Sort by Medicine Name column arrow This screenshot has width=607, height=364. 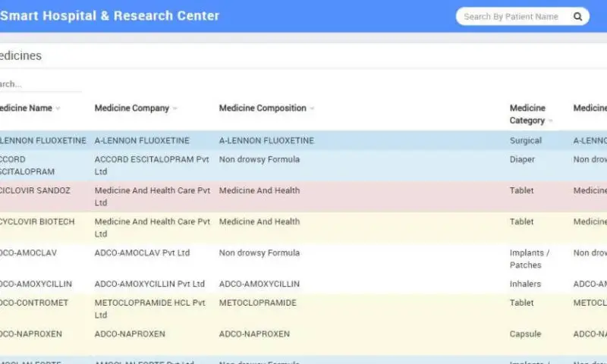[58, 108]
